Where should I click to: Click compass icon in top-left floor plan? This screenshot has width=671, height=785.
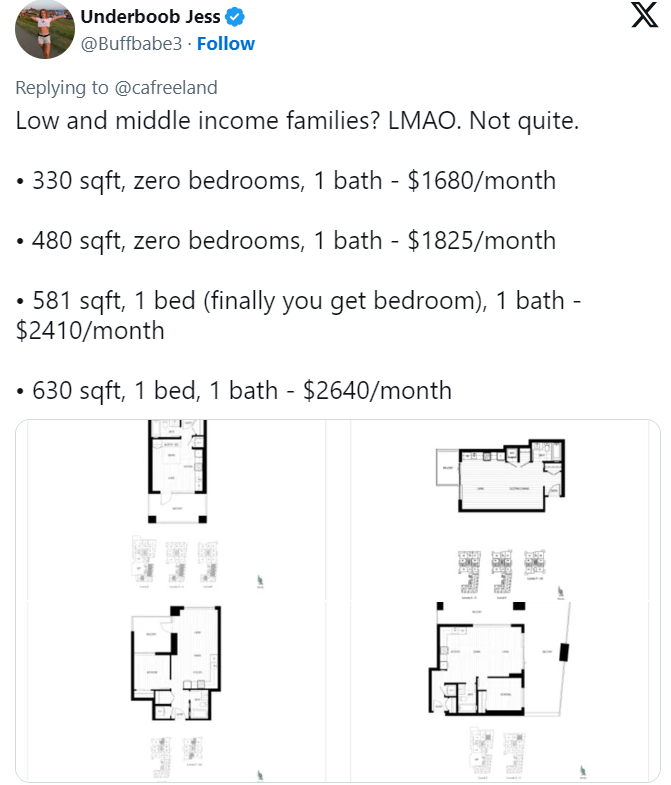coord(260,581)
